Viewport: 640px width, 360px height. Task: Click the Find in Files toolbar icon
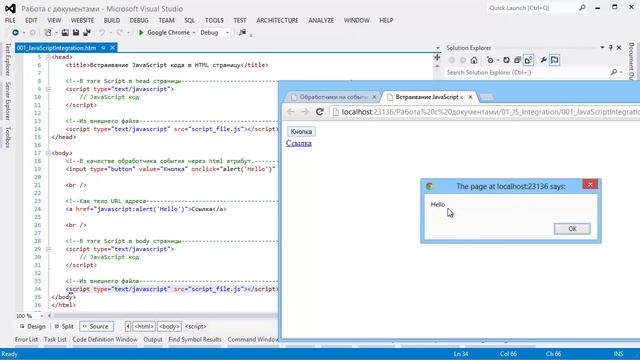tap(242, 32)
